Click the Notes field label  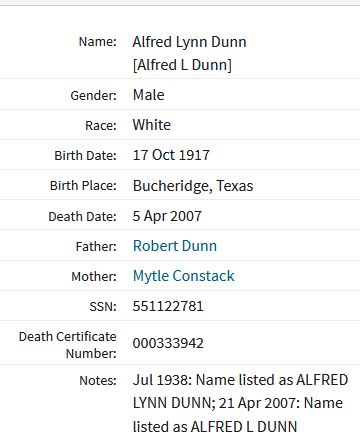tap(98, 381)
